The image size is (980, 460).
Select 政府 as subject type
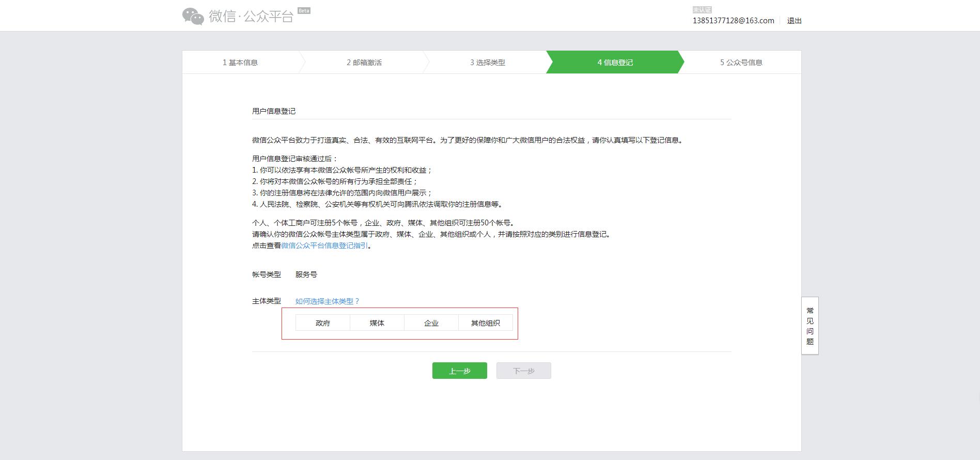[323, 323]
